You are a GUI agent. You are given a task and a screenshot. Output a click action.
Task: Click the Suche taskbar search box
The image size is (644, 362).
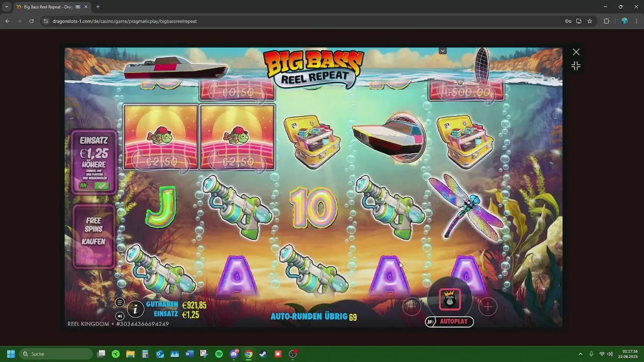click(x=56, y=354)
